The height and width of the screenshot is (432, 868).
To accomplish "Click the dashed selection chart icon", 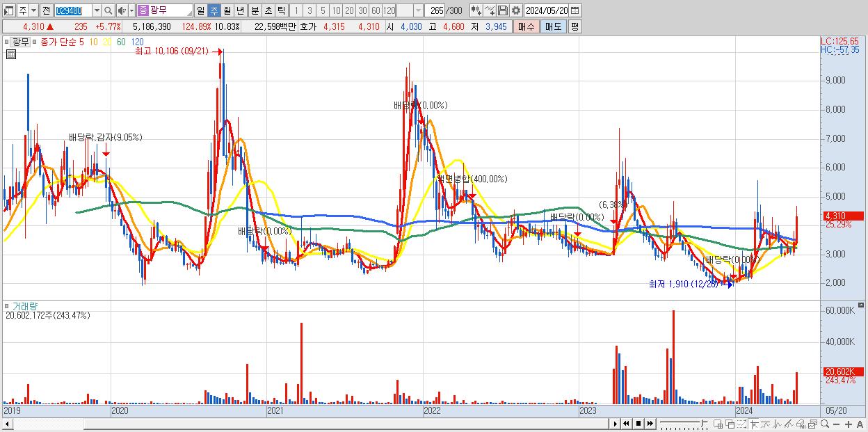I will click(741, 424).
